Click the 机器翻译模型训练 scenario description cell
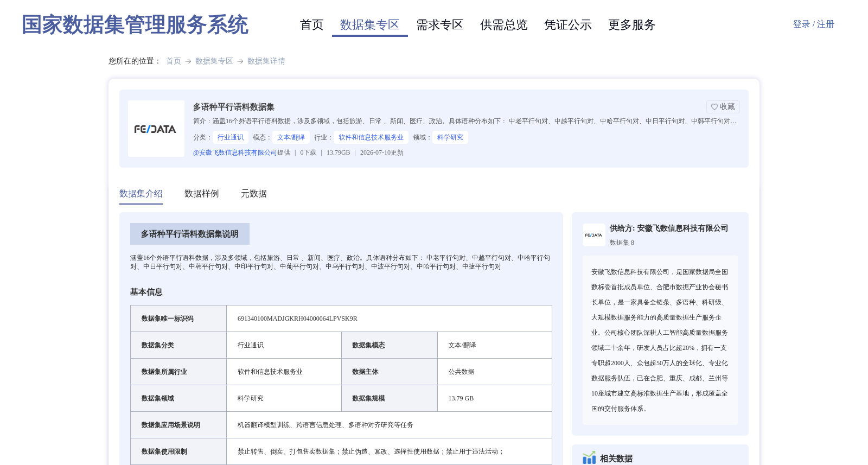This screenshot has width=868, height=465. (x=389, y=425)
